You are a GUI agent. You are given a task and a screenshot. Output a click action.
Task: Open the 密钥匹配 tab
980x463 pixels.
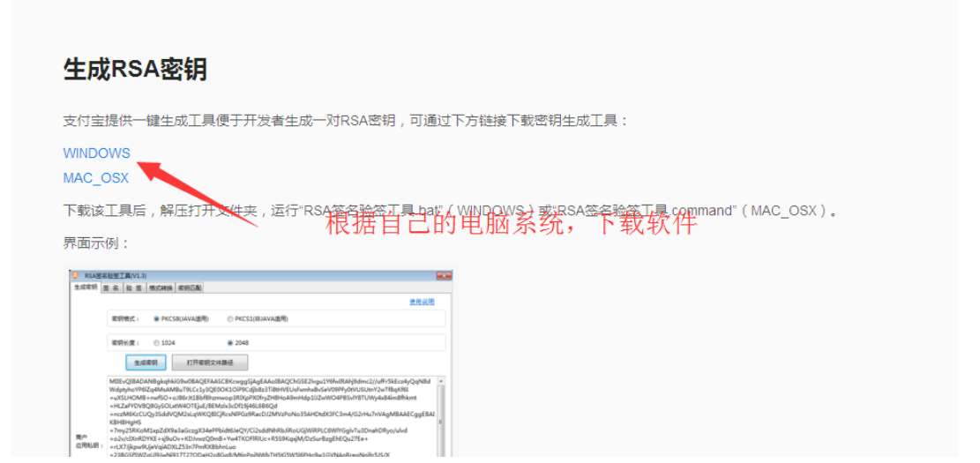coord(190,288)
